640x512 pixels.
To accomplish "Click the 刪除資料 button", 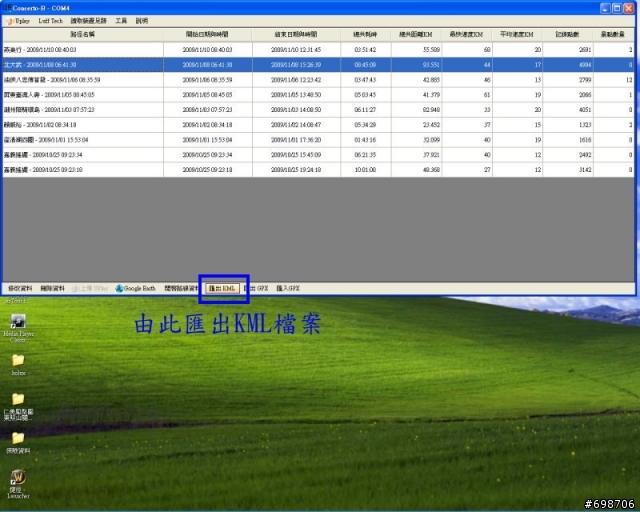I will [52, 288].
